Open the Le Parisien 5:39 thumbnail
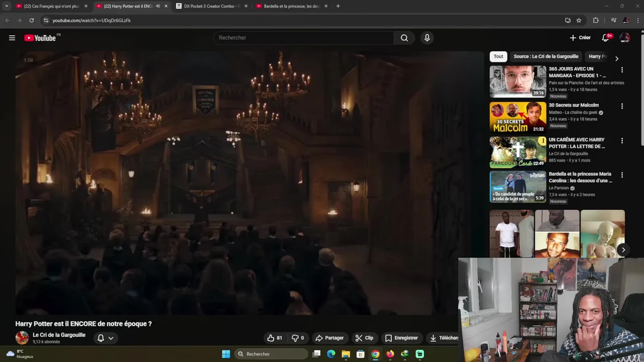Screen dimensions: 644x362 518,187
